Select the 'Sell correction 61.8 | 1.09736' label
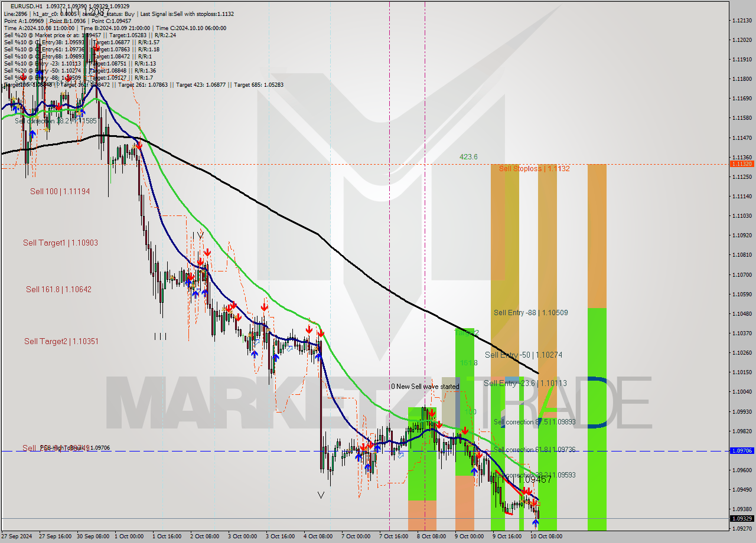Viewport: 756px width, 543px height. pyautogui.click(x=535, y=450)
